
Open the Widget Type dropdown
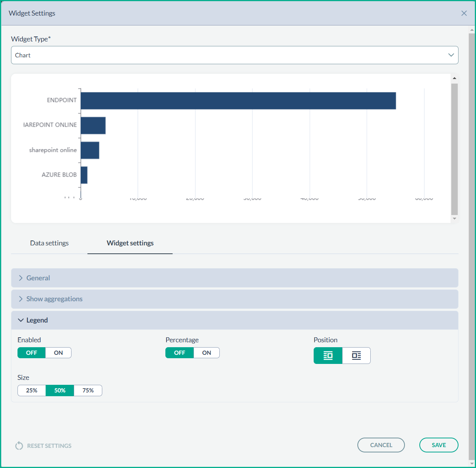[x=235, y=55]
